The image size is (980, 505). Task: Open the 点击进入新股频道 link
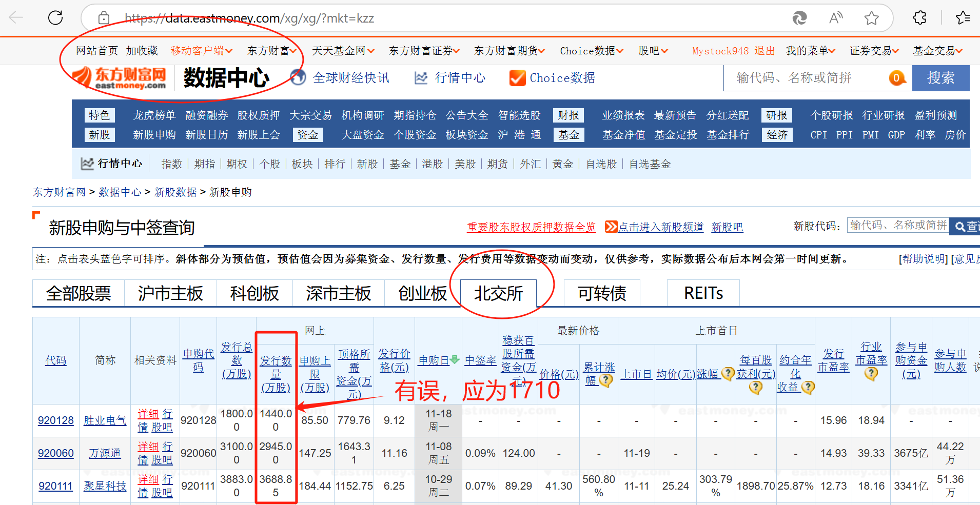(x=661, y=227)
